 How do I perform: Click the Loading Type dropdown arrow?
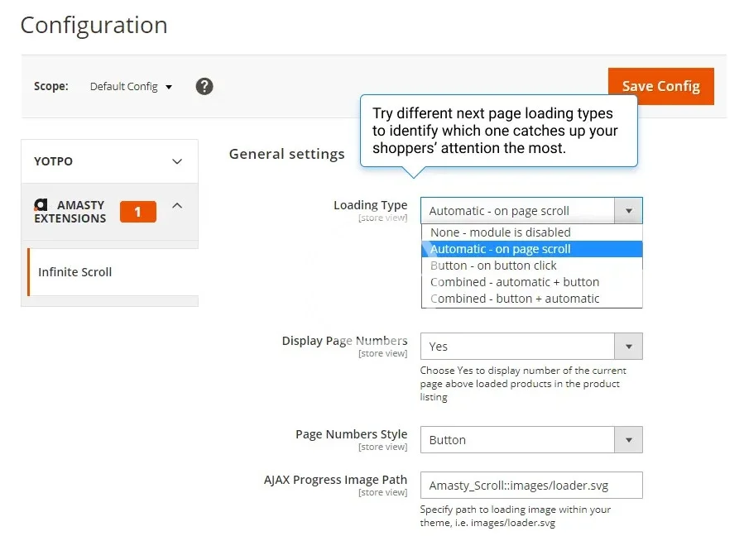coord(628,211)
